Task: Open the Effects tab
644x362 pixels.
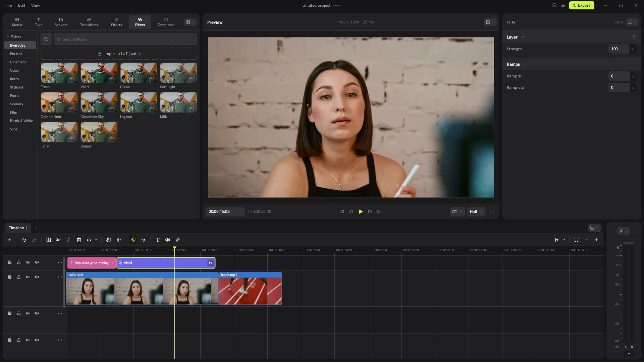Action: 116,22
